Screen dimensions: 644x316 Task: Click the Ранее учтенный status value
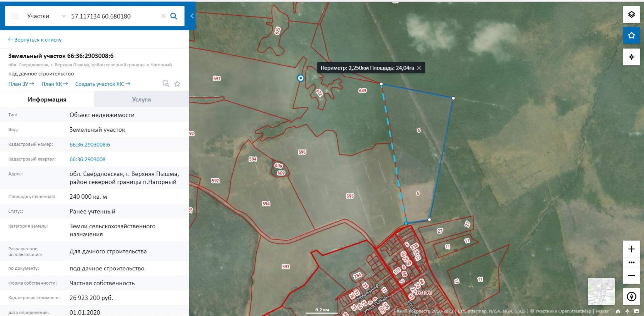[92, 212]
